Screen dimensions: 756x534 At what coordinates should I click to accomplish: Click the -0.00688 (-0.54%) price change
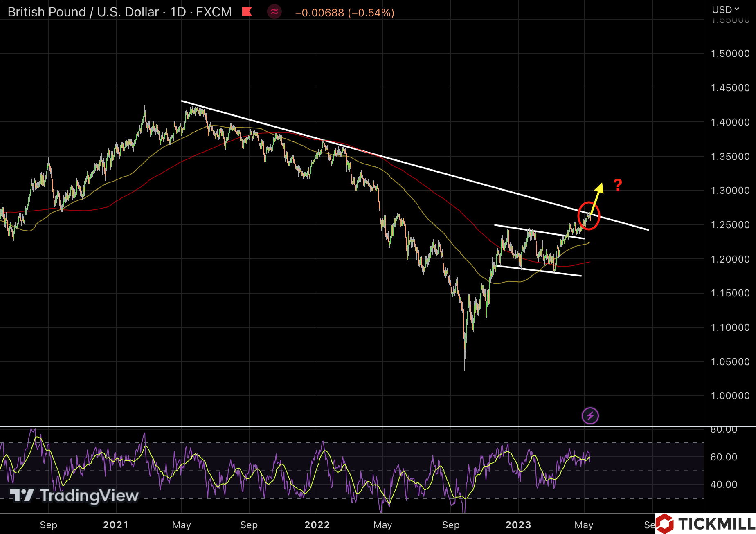coord(344,13)
